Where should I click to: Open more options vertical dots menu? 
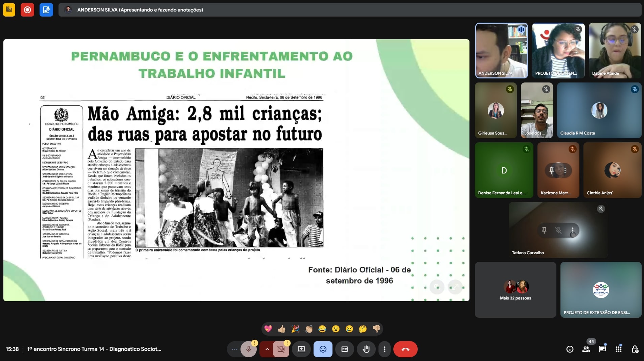384,349
